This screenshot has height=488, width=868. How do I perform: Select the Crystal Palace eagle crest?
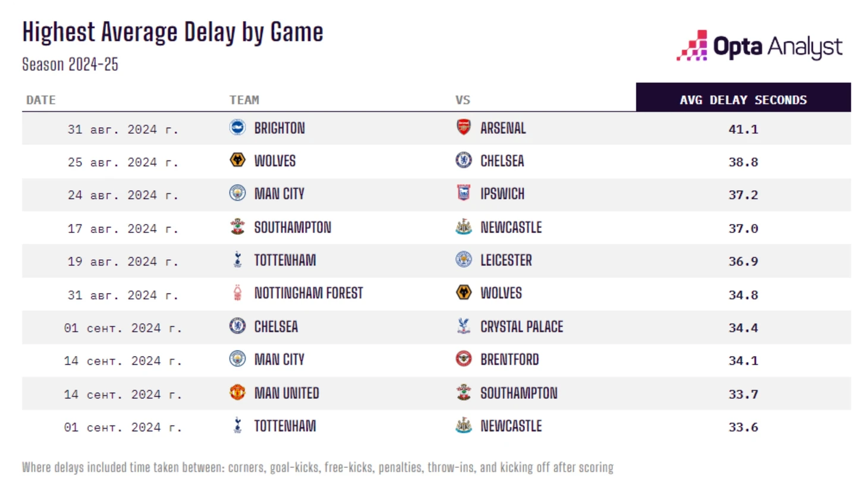(463, 326)
